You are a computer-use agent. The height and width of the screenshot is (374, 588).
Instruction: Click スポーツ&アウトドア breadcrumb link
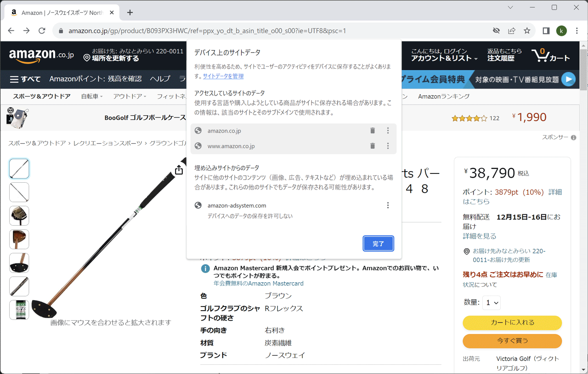(x=37, y=143)
